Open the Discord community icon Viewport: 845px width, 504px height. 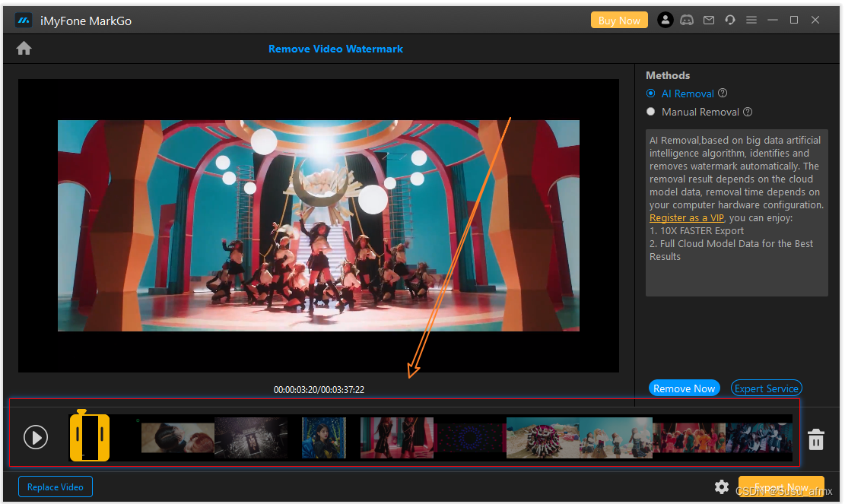(687, 21)
